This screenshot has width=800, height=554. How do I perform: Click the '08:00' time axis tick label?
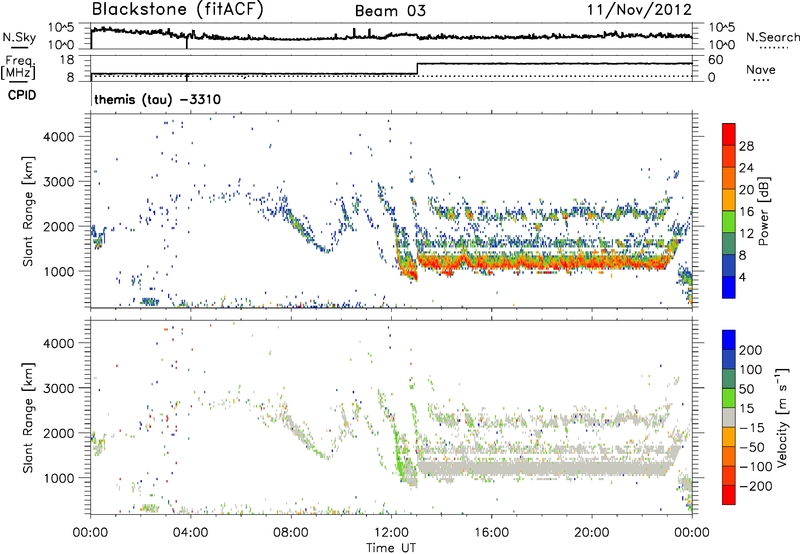[291, 533]
